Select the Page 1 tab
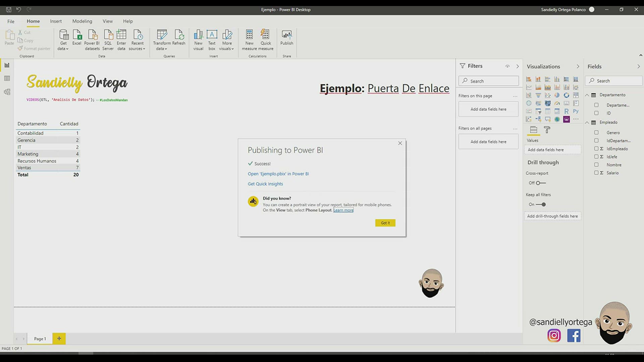644x362 pixels. coord(40,339)
